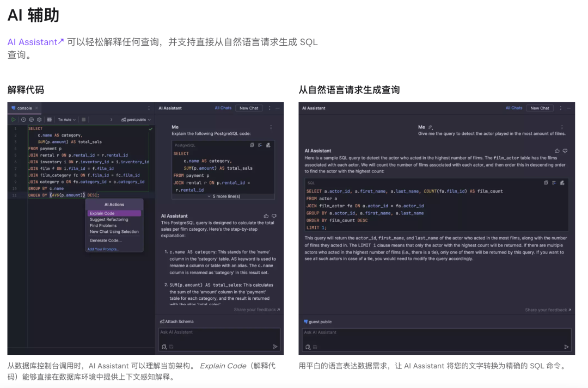Open the settings gear in console toolbar

[39, 120]
